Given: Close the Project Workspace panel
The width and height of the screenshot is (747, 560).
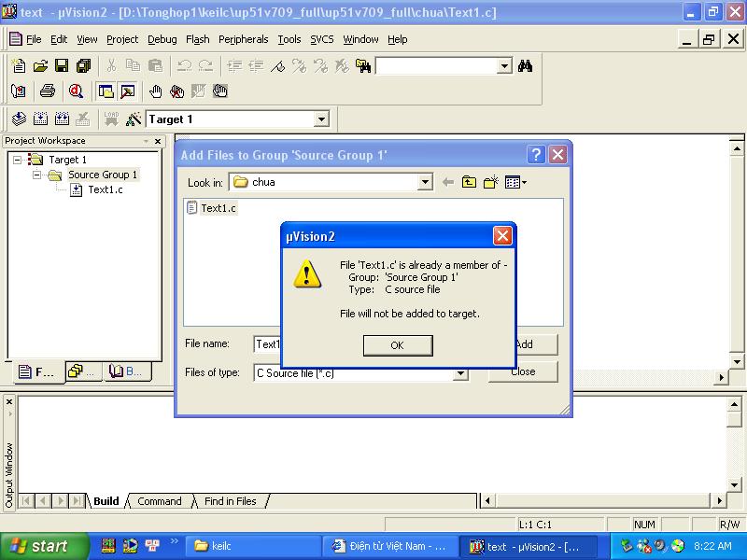Looking at the screenshot, I should tap(158, 141).
